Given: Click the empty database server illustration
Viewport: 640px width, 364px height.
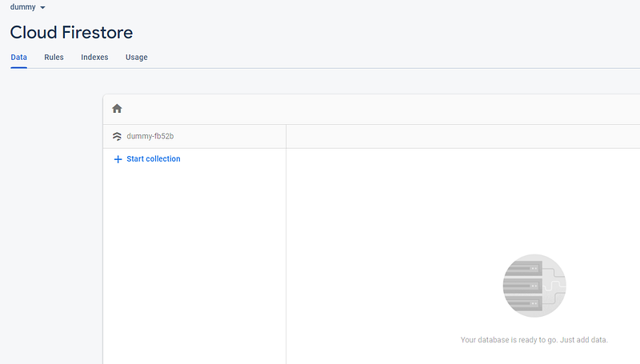Looking at the screenshot, I should (x=534, y=286).
